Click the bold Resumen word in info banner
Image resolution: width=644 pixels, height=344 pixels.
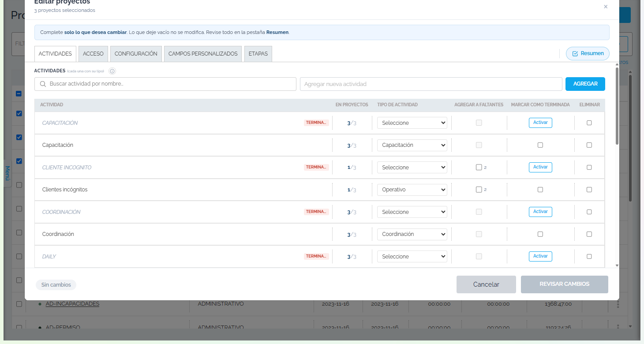[277, 32]
